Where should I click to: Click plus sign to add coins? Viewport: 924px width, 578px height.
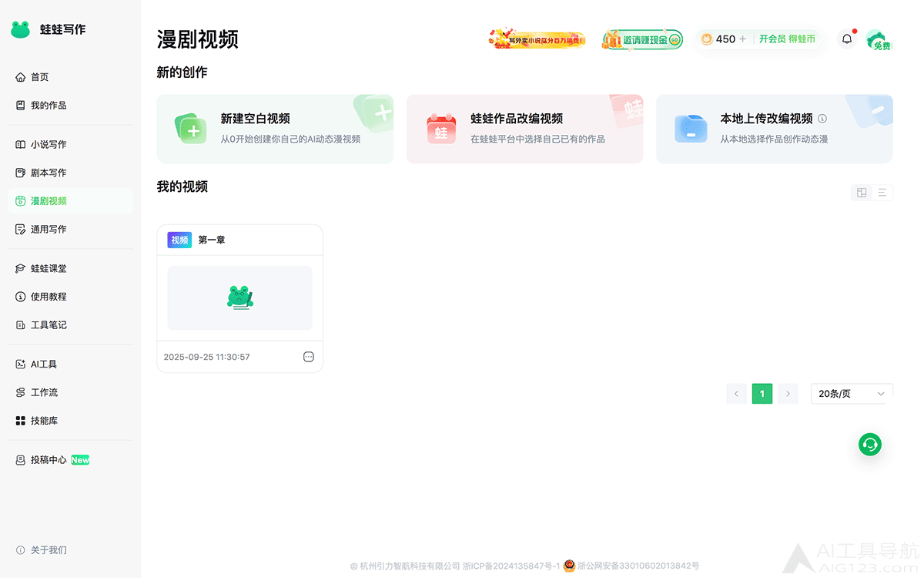point(743,39)
